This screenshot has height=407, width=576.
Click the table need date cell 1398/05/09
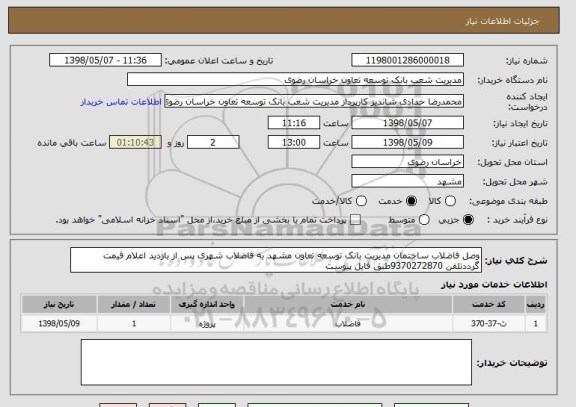(59, 324)
